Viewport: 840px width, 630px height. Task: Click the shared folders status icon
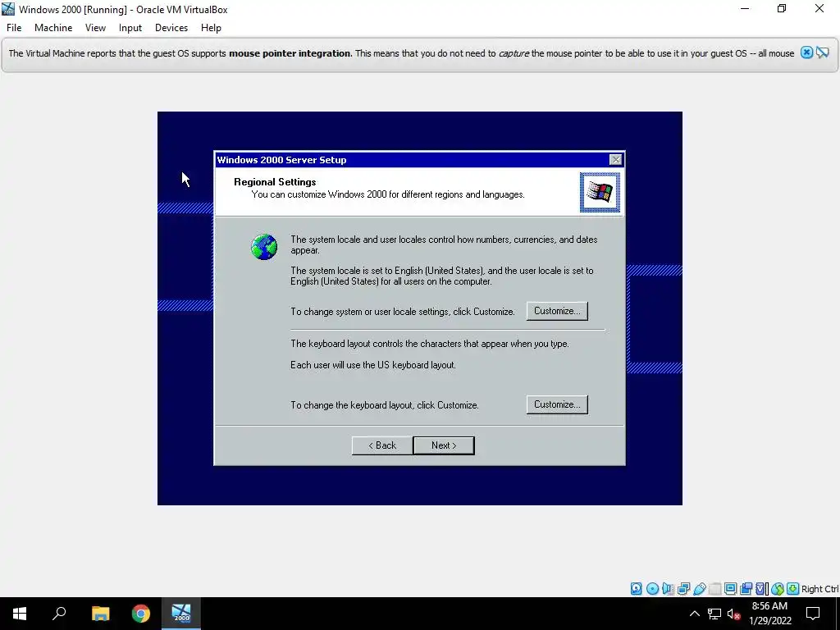714,589
